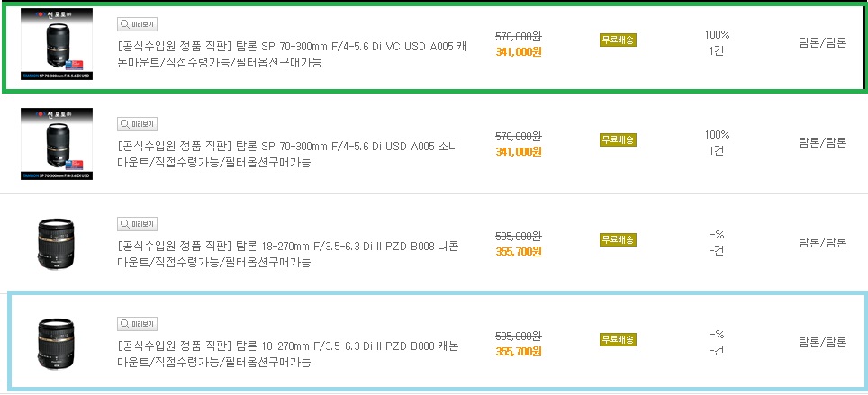Open the 18-270mm PZD B008 Nikon mount title

point(288,254)
